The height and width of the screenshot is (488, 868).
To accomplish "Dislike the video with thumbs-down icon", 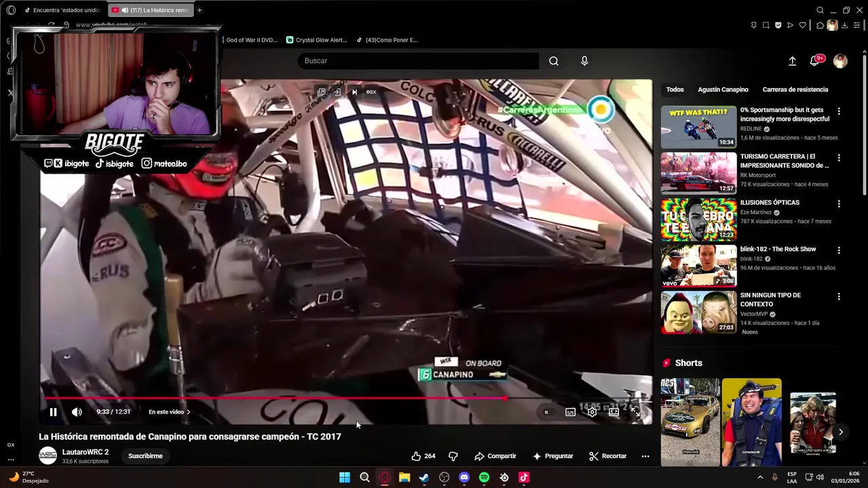I will tap(453, 456).
